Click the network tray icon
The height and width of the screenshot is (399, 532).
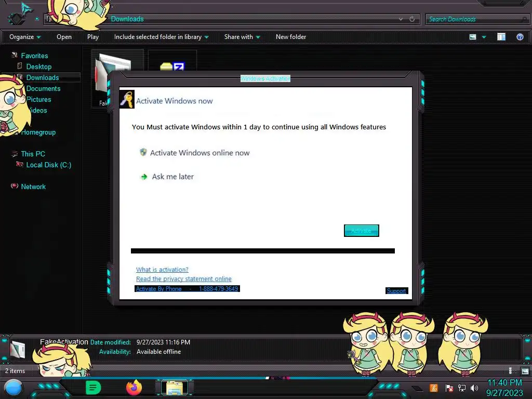(462, 388)
